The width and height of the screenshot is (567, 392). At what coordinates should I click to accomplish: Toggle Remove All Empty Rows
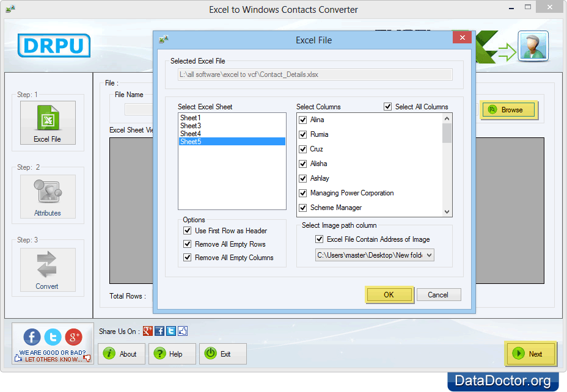188,244
